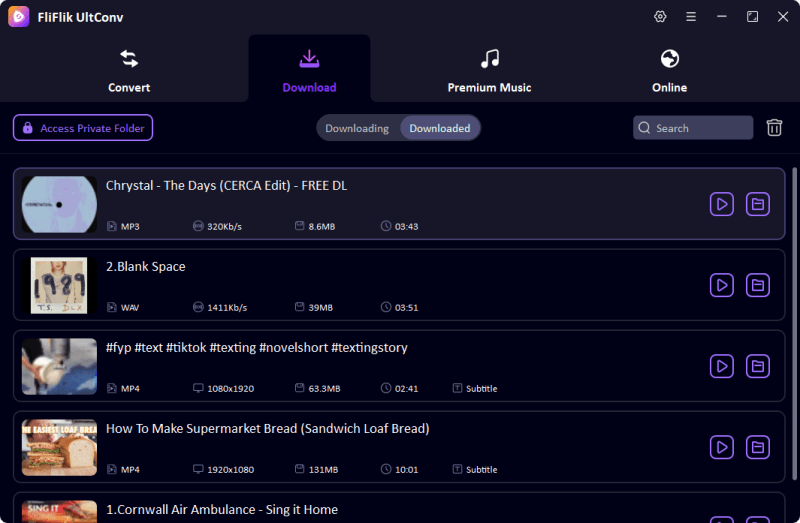The image size is (800, 523).
Task: Open the Online tab
Action: [669, 71]
